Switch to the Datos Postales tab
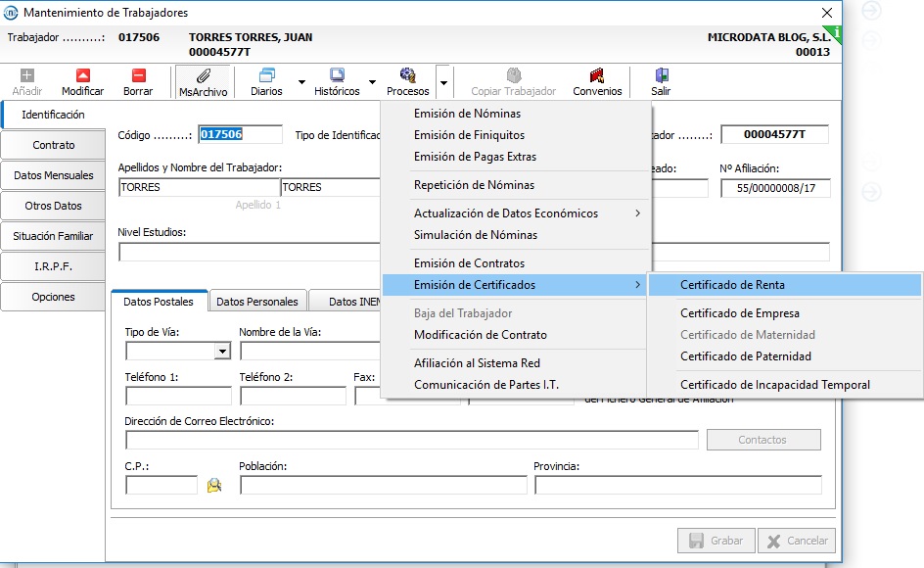This screenshot has height=568, width=924. [x=159, y=302]
